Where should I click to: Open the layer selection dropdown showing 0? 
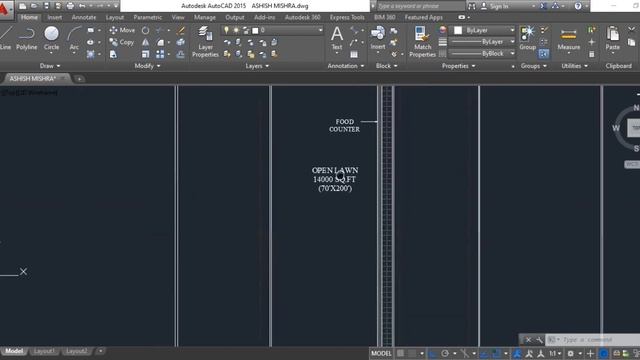coord(272,30)
